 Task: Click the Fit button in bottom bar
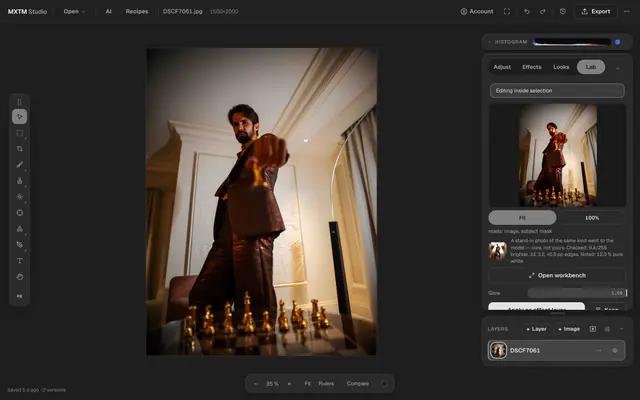(x=308, y=384)
